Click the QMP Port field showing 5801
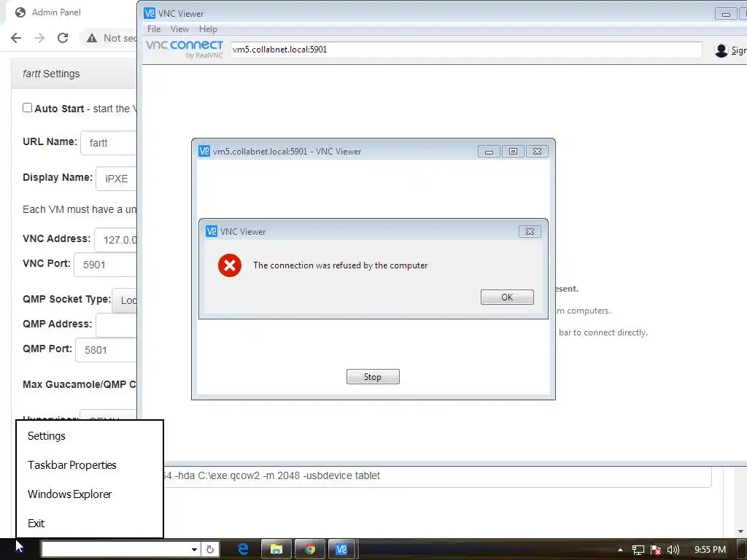Screen dimensions: 747x560 pyautogui.click(x=107, y=350)
